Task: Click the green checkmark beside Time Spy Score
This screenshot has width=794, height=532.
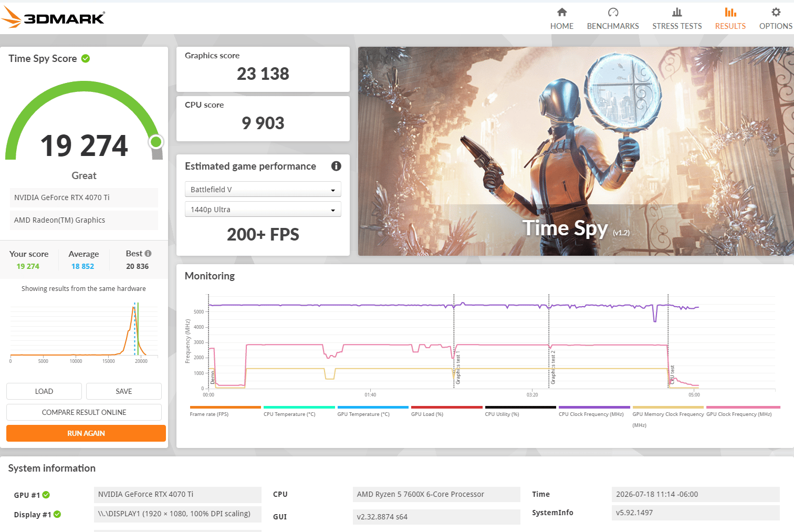Action: point(86,58)
